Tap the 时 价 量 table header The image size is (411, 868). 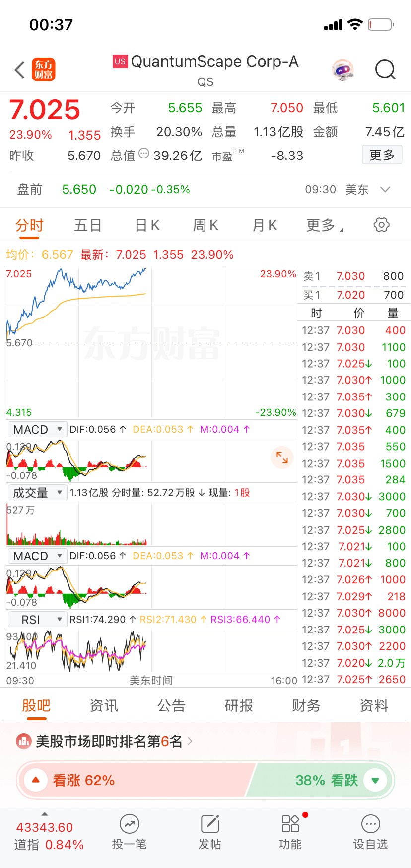pyautogui.click(x=354, y=313)
